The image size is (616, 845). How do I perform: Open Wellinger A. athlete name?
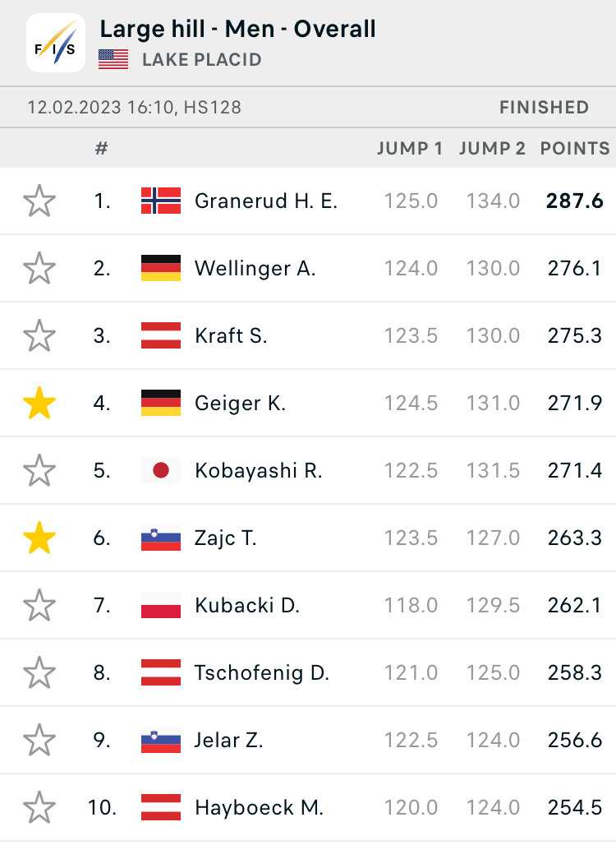point(255,268)
